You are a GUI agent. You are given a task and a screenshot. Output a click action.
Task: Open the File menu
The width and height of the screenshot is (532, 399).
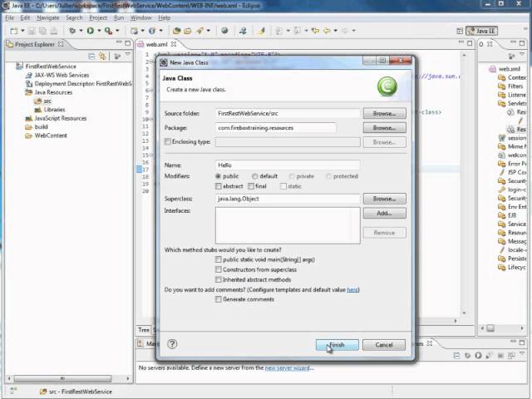(10, 17)
